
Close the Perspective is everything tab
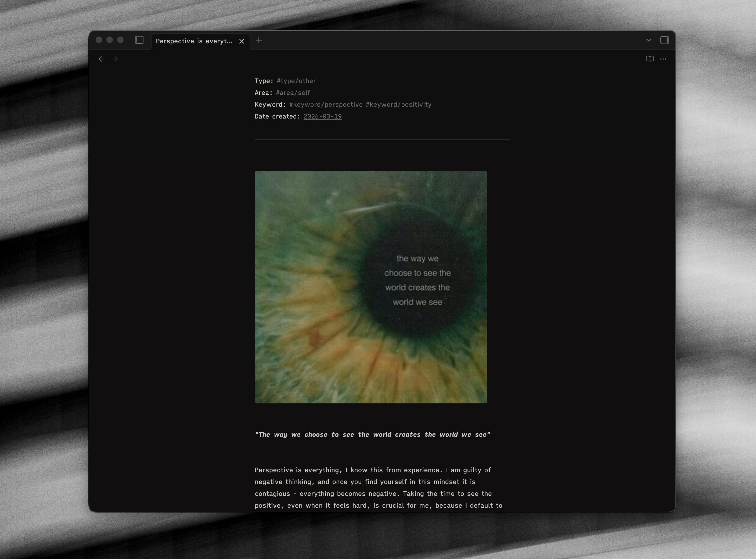[242, 41]
